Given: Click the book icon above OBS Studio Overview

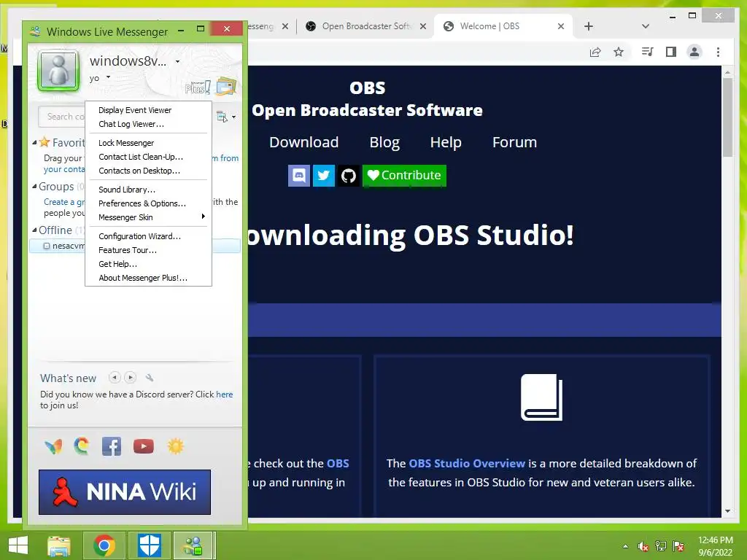Looking at the screenshot, I should click(x=542, y=397).
